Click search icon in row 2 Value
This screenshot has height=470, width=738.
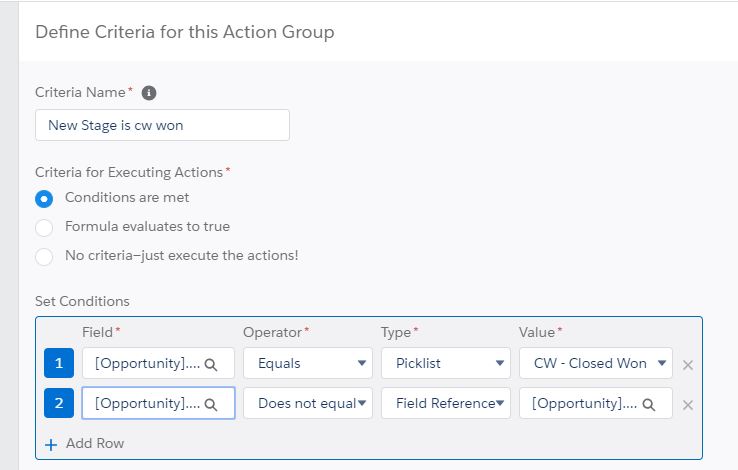coord(649,404)
